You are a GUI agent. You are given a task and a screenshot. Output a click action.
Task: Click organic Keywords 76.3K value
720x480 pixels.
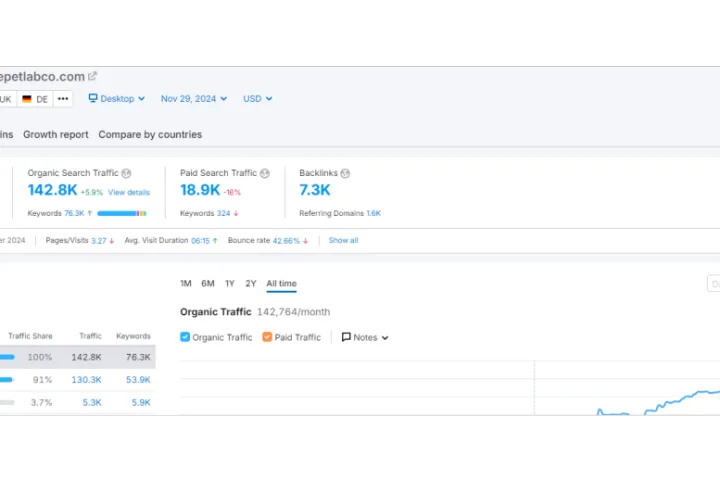click(x=74, y=213)
